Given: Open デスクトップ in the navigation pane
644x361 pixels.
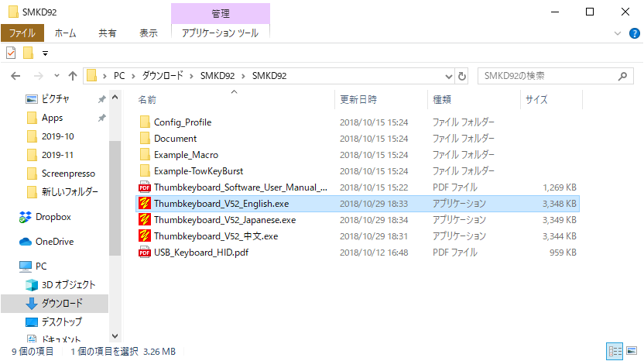Looking at the screenshot, I should (x=62, y=322).
